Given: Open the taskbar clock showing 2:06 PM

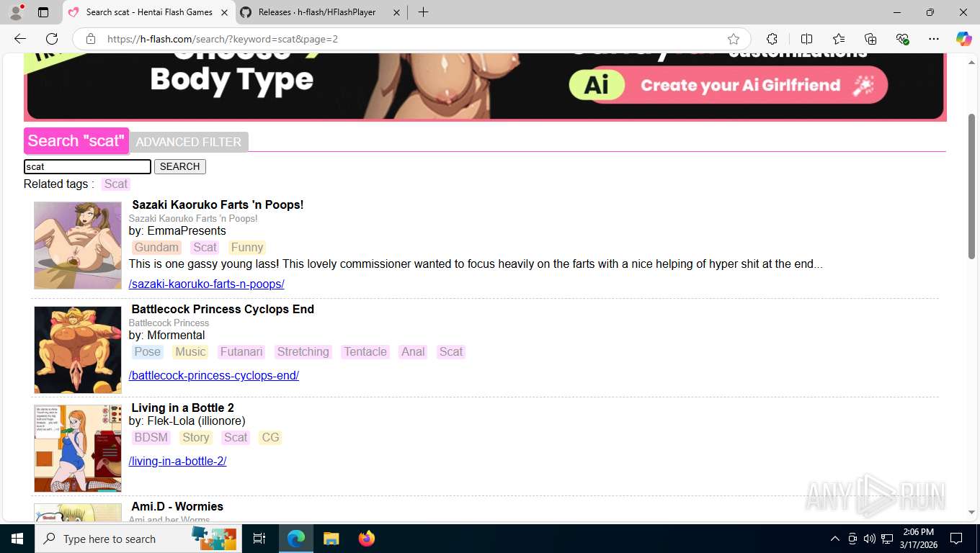Looking at the screenshot, I should [918, 539].
